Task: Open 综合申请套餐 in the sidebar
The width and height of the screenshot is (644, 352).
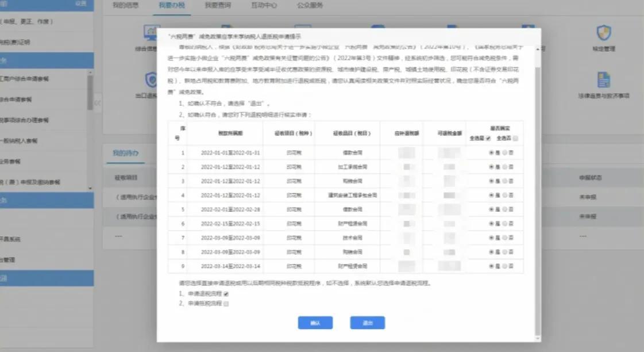Action: tap(16, 100)
